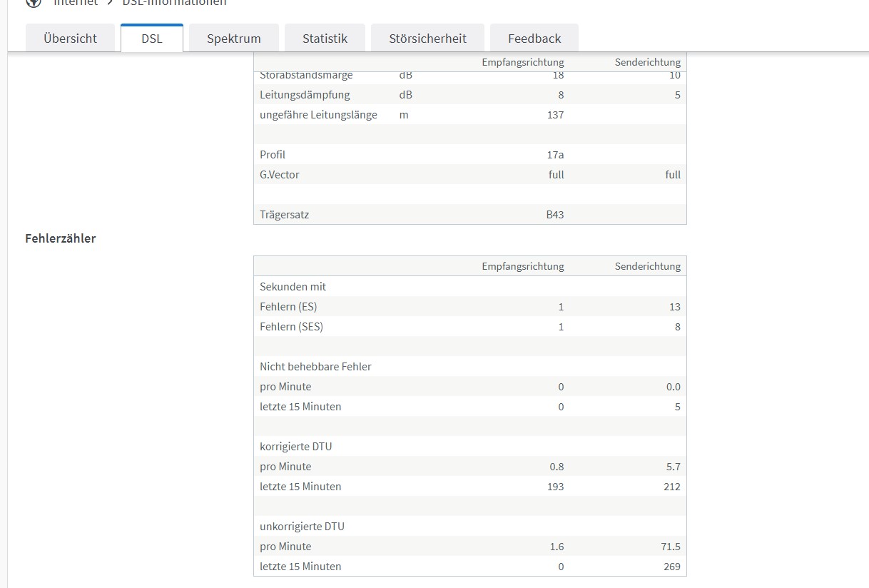Open the Spektrum tab
Viewport: 869px width, 588px height.
(x=234, y=39)
